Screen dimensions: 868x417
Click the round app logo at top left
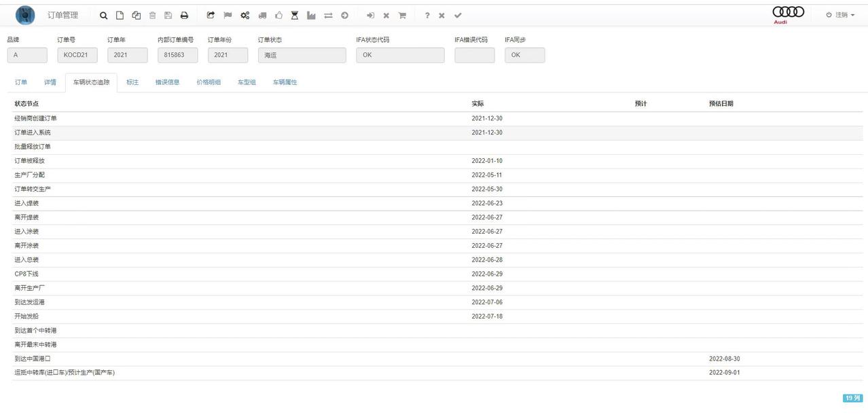click(x=25, y=15)
